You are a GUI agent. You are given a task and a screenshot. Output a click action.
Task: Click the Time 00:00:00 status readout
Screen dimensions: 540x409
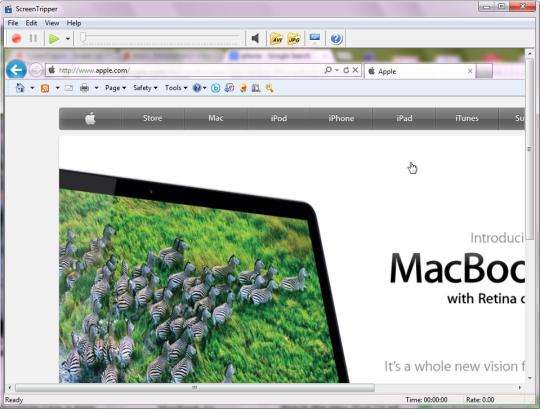tap(426, 400)
